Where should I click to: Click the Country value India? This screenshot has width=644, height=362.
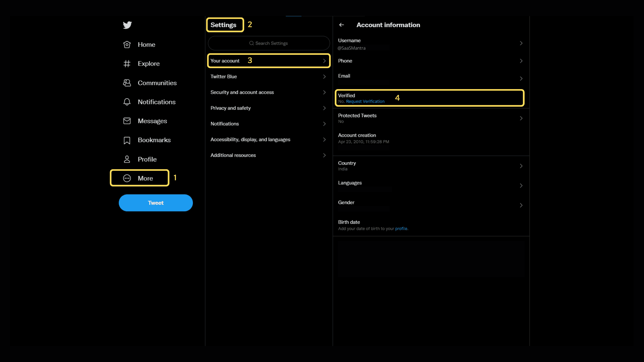[x=343, y=169]
